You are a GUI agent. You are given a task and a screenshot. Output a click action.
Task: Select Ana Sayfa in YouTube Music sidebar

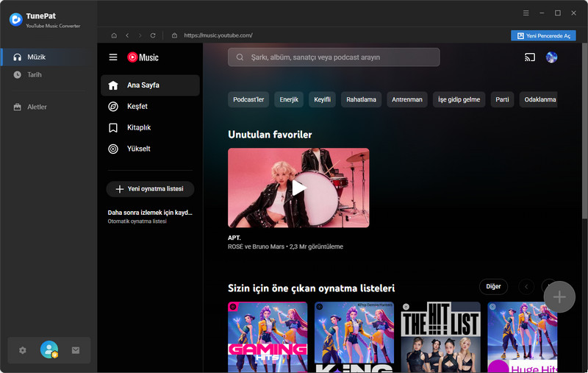point(150,85)
